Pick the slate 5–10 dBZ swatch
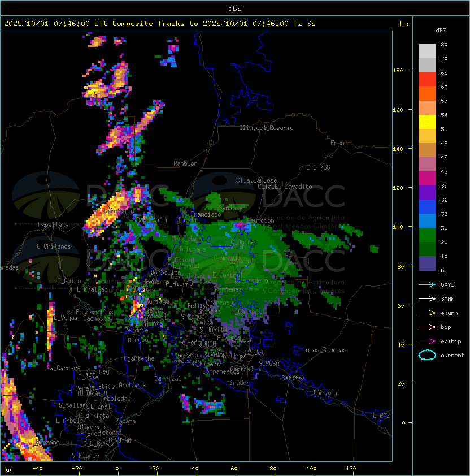470x476 pixels. [x=427, y=263]
